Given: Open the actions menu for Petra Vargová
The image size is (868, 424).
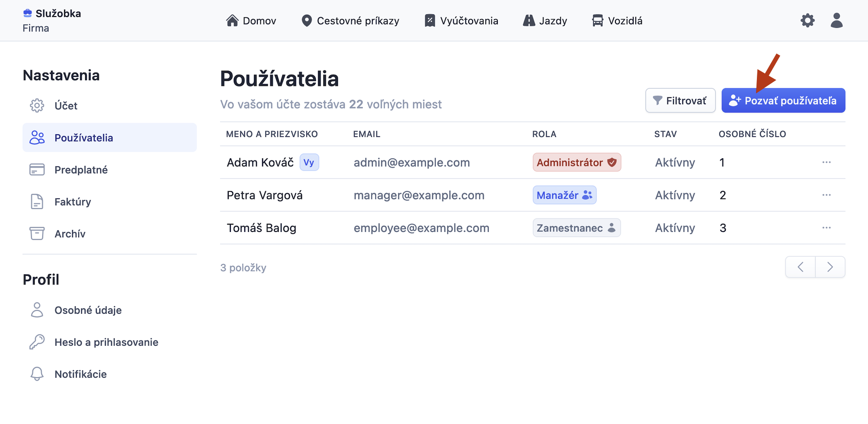Looking at the screenshot, I should [x=826, y=195].
